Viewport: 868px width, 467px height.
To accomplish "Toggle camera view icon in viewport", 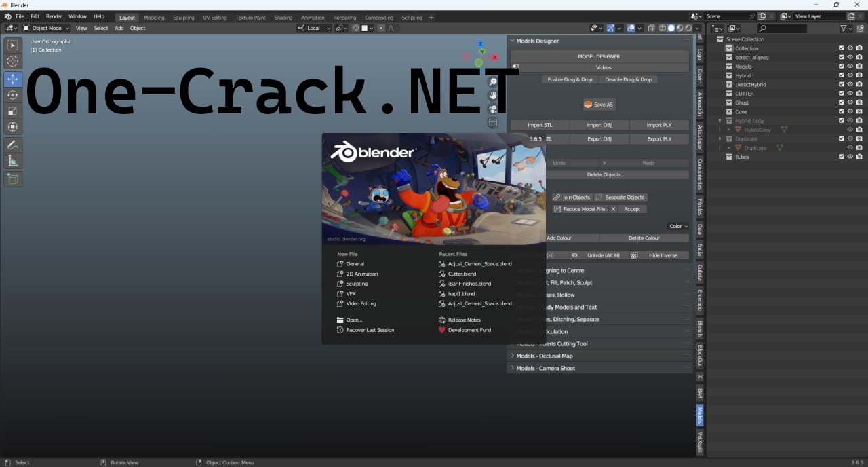I will 493,109.
